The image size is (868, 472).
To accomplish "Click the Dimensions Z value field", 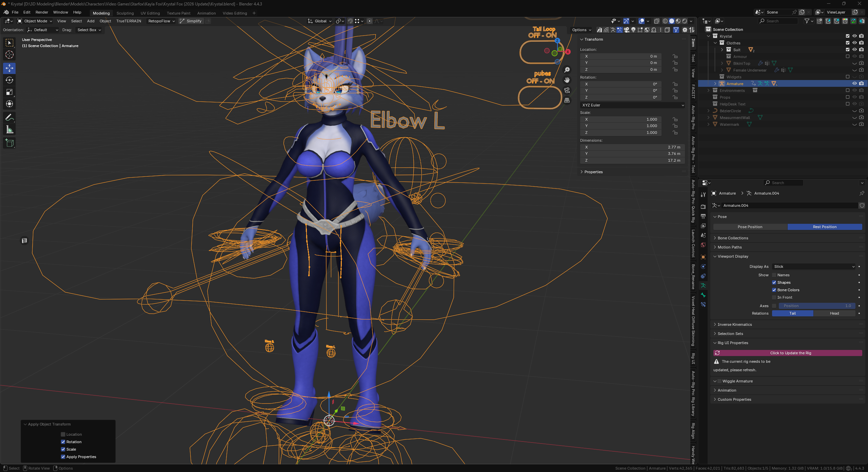I will [633, 160].
